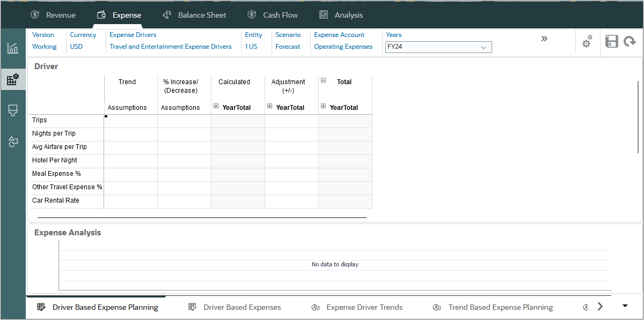Open the Years FY24 dropdown
Screen dimensions: 644x320
(x=438, y=47)
